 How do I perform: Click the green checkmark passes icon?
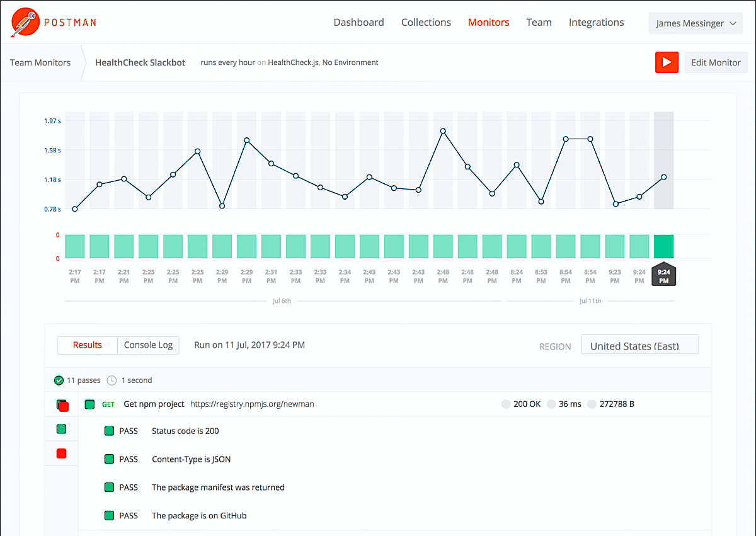(x=59, y=380)
